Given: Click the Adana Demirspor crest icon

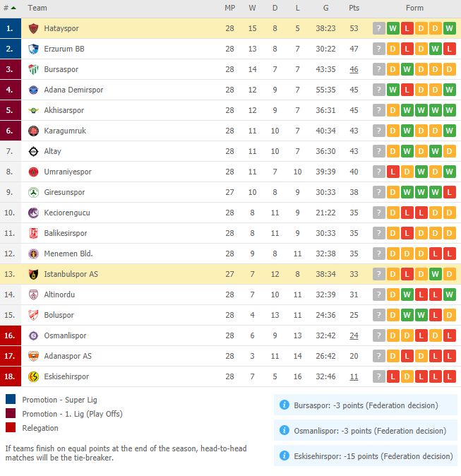Looking at the screenshot, I should coord(33,90).
